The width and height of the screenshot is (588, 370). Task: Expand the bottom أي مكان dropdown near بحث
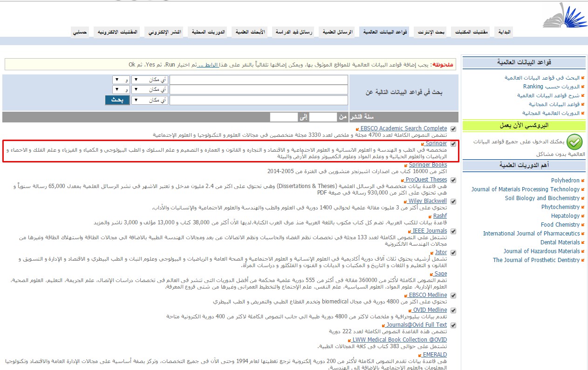(149, 99)
